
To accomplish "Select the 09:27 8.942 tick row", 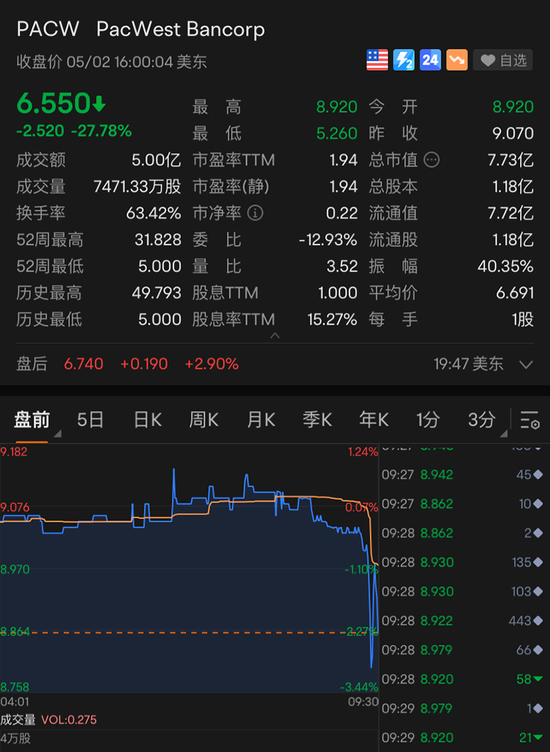I will point(462,475).
